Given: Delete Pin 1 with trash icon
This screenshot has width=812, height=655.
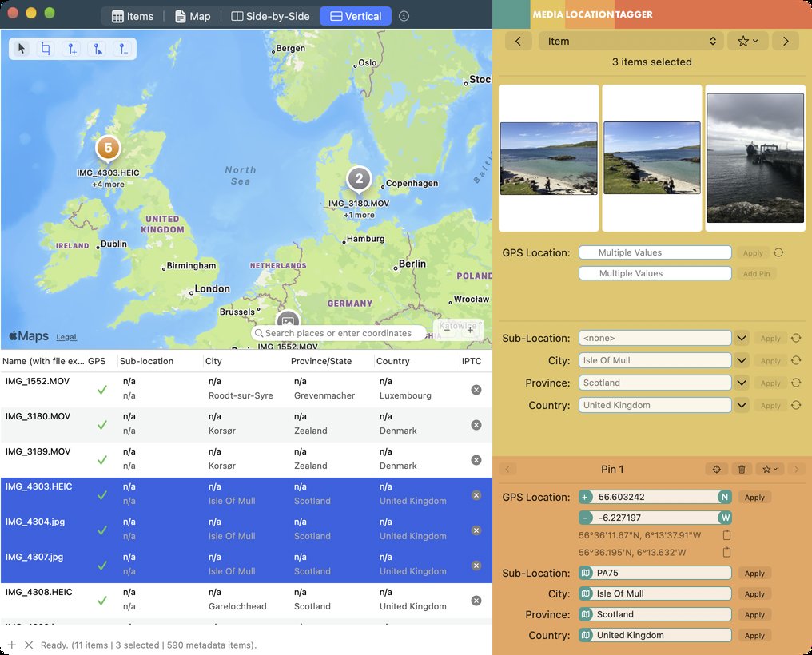Looking at the screenshot, I should point(742,469).
